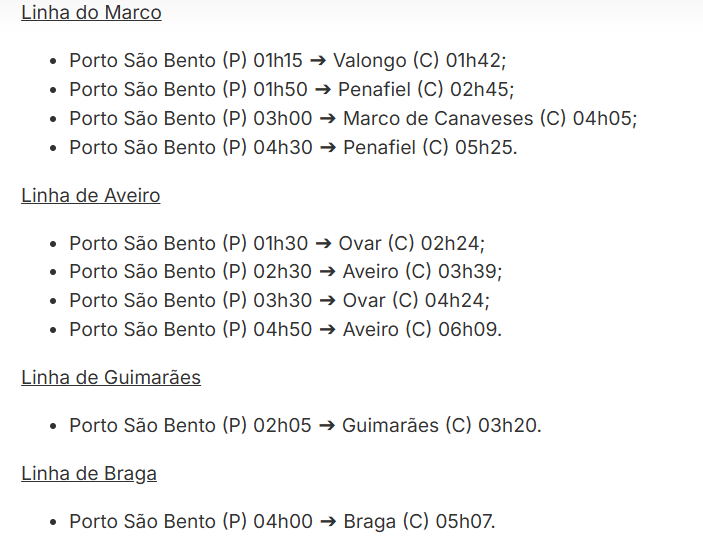Viewport: 703px width, 550px height.
Task: Click the arrow after the 01h30 departure
Action: (322, 244)
